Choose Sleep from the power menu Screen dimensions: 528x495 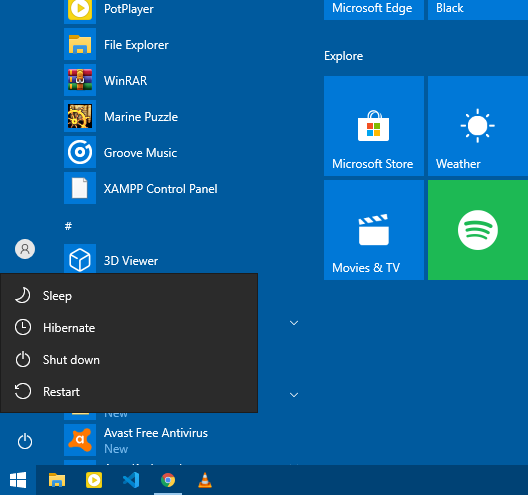(x=129, y=296)
